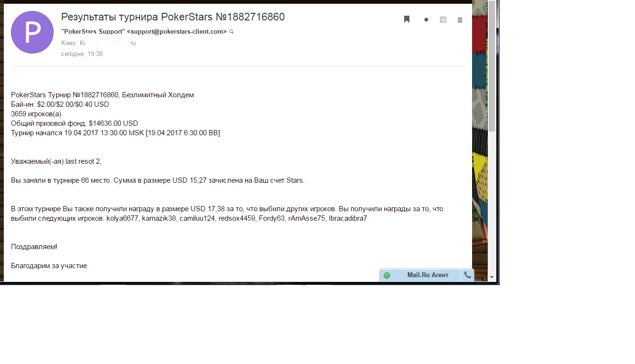Click the line "Вы заняли в турнире 66 место"
Image resolution: width=635 pixels, height=364 pixels.
[x=158, y=180]
